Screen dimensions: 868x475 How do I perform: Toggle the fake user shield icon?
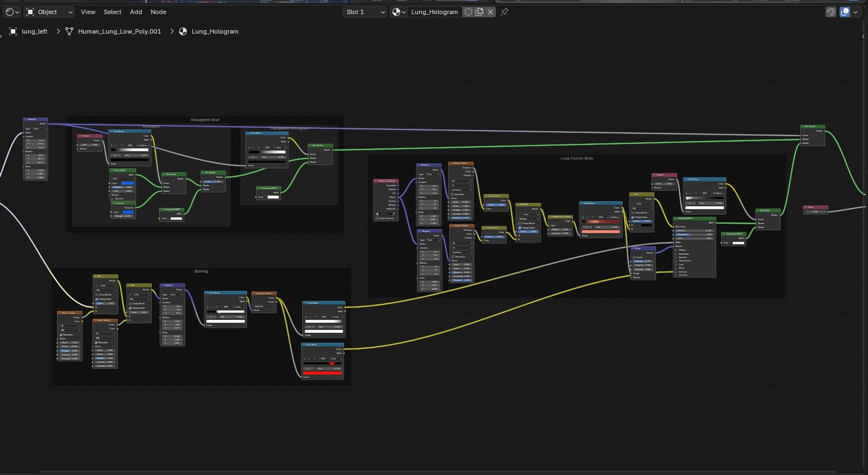pyautogui.click(x=468, y=12)
